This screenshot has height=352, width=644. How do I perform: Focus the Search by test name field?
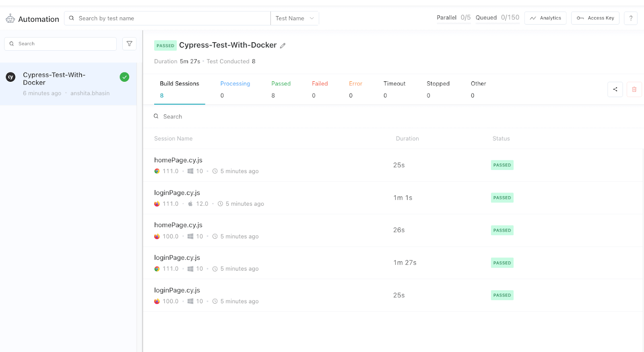(x=167, y=18)
